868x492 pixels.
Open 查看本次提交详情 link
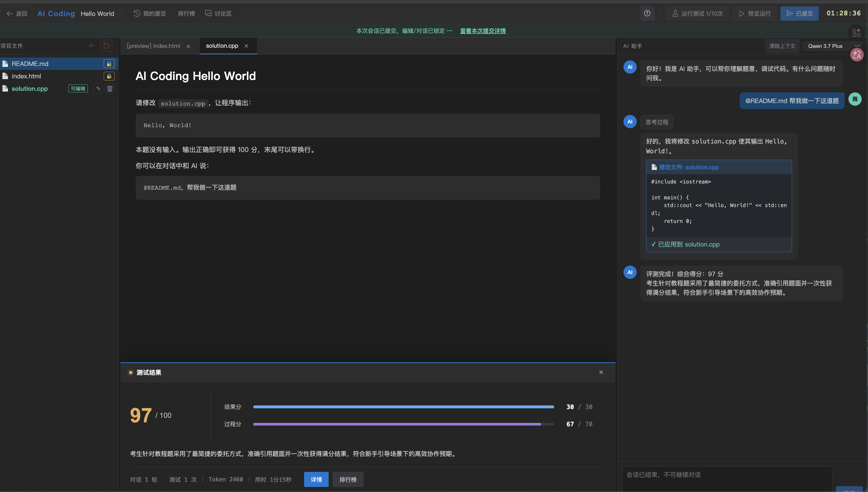click(483, 31)
